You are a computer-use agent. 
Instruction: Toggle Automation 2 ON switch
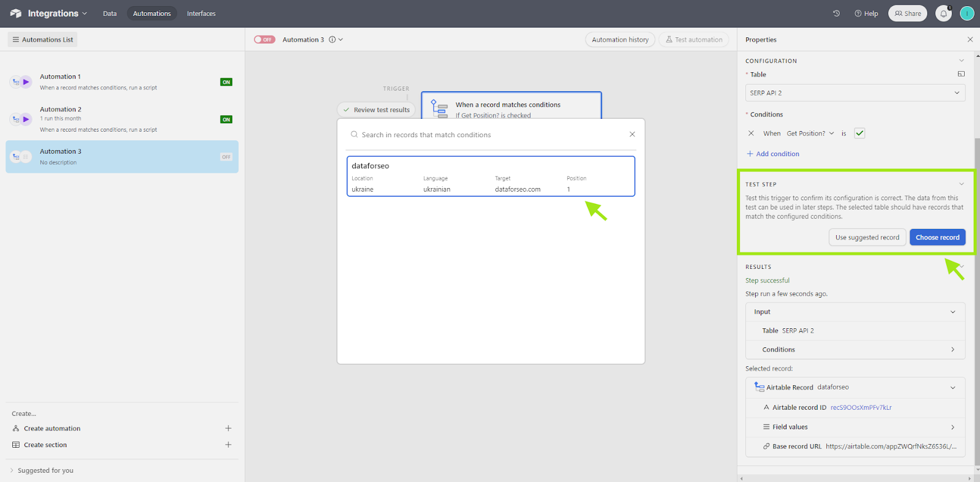pos(226,119)
